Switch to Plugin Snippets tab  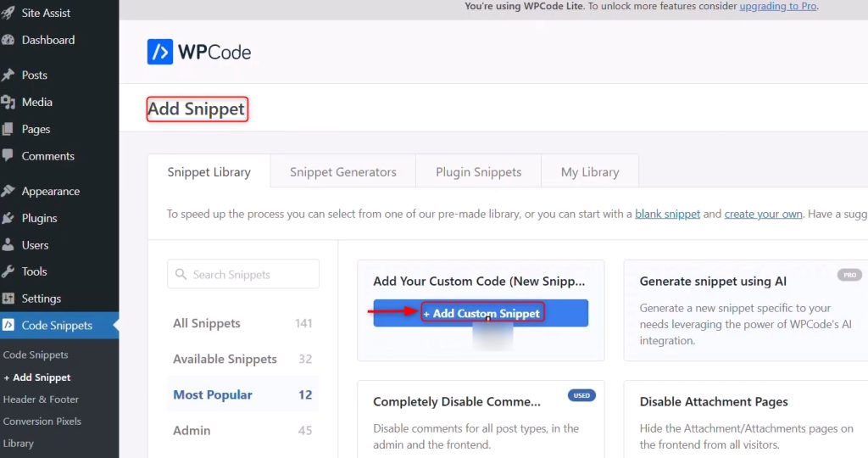[x=479, y=171]
